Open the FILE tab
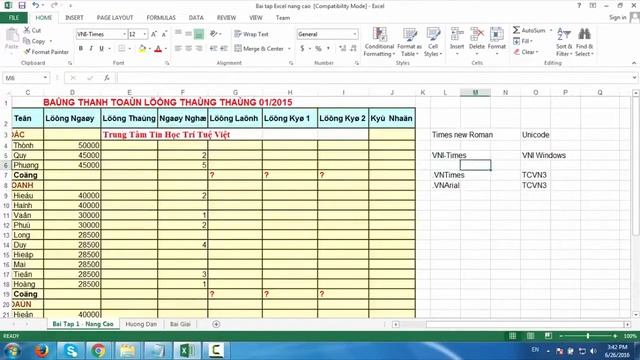Screen dimensions: 640x360 13,18
